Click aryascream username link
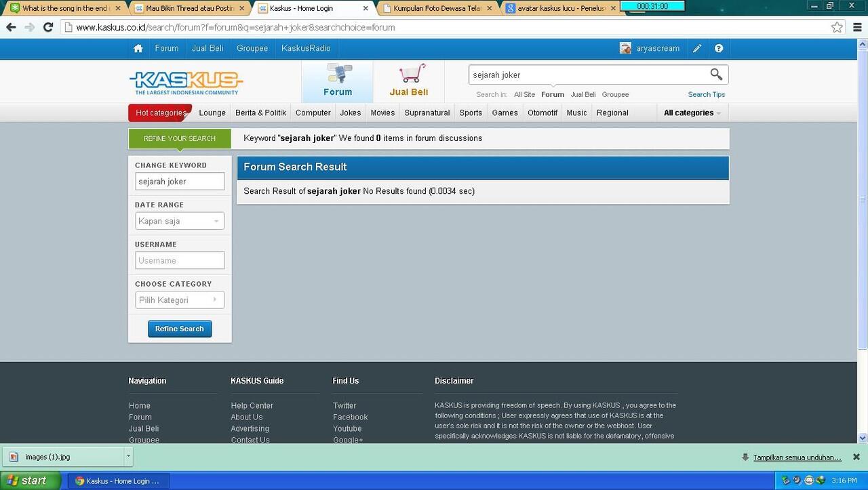The width and height of the screenshot is (868, 490). 658,49
